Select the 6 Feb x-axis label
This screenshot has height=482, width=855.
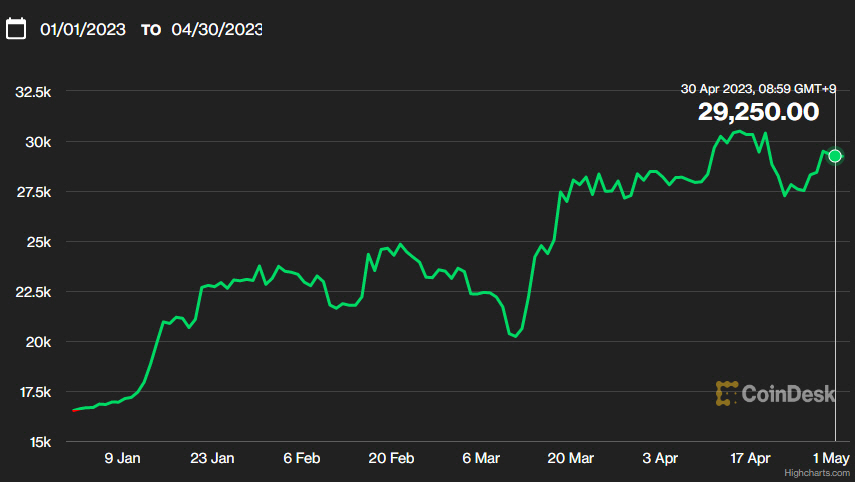(x=302, y=458)
